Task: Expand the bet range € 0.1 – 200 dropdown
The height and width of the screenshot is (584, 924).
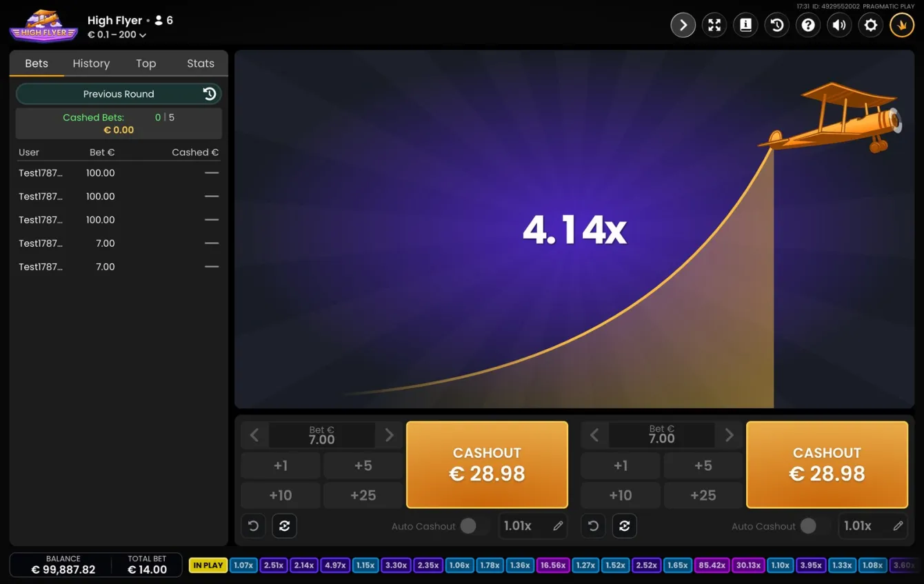Action: 117,34
